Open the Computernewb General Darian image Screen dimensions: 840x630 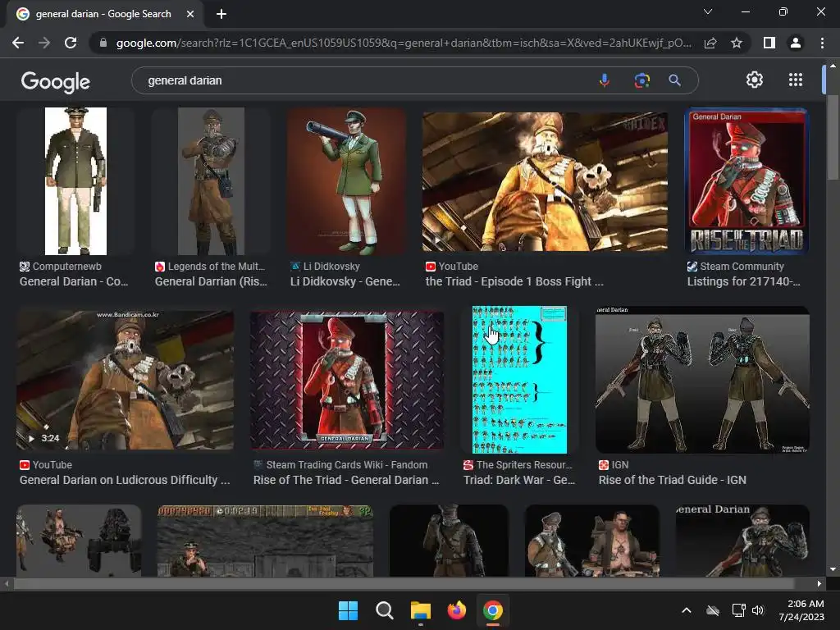(75, 181)
